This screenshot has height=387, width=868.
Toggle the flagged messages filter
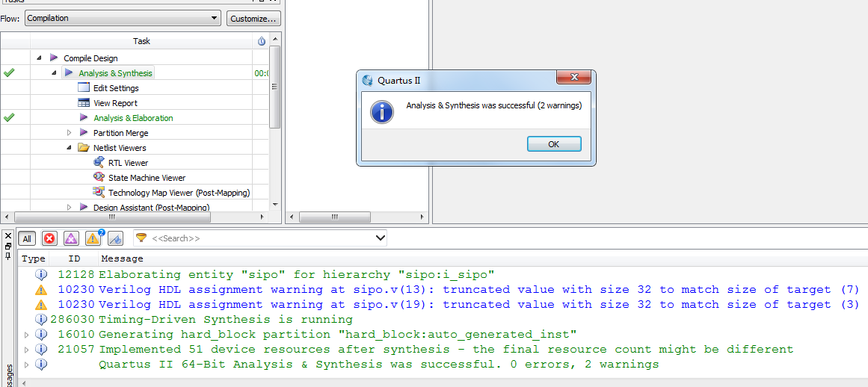click(115, 238)
